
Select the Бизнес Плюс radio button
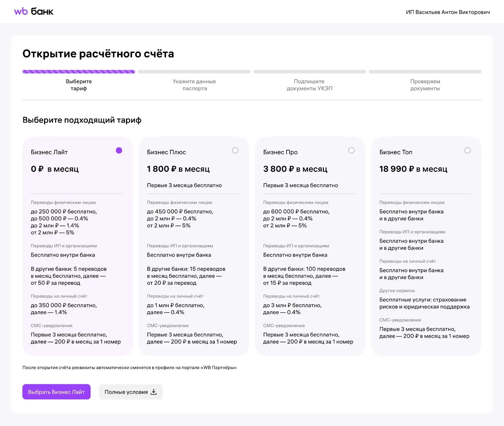pyautogui.click(x=235, y=151)
